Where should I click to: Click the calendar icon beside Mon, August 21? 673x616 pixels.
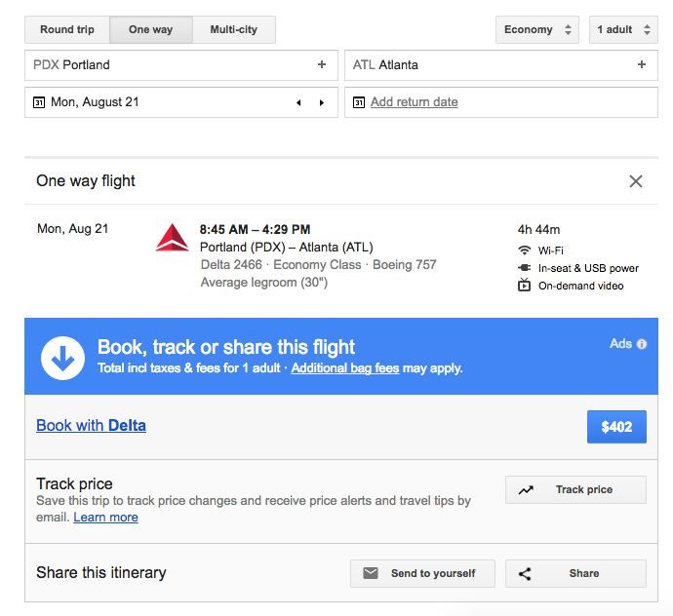(39, 102)
